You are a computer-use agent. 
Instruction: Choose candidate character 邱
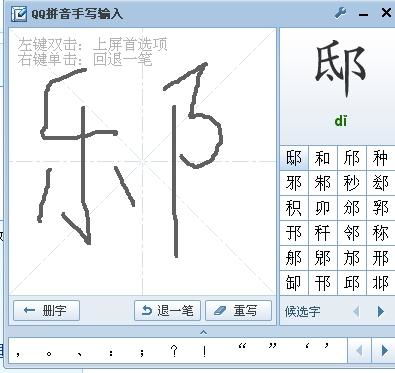point(352,283)
